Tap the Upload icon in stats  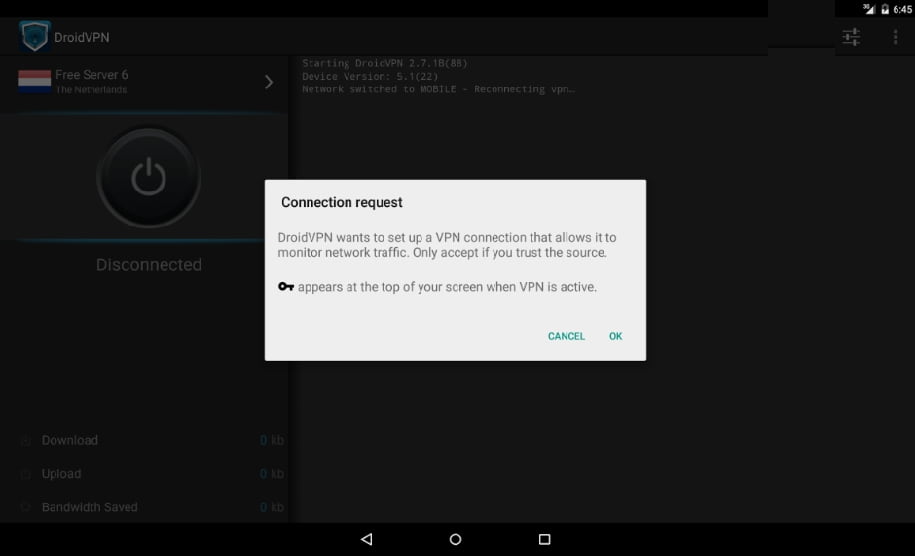(25, 474)
